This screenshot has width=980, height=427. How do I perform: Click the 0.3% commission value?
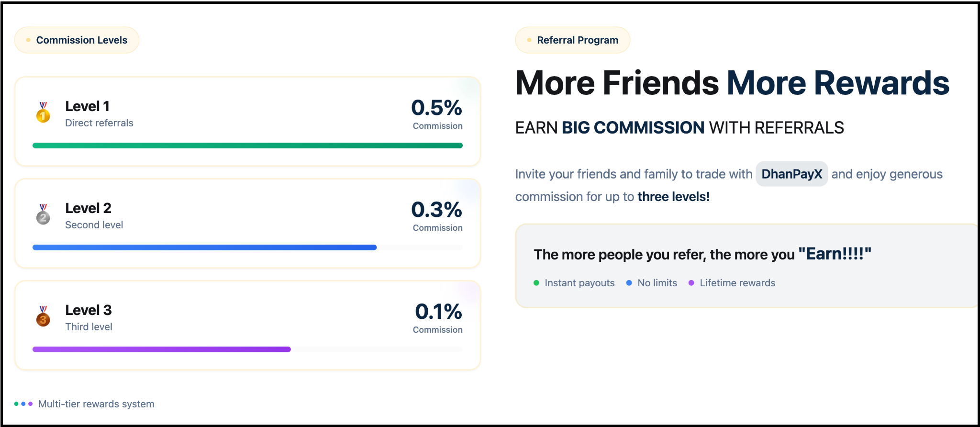point(436,210)
